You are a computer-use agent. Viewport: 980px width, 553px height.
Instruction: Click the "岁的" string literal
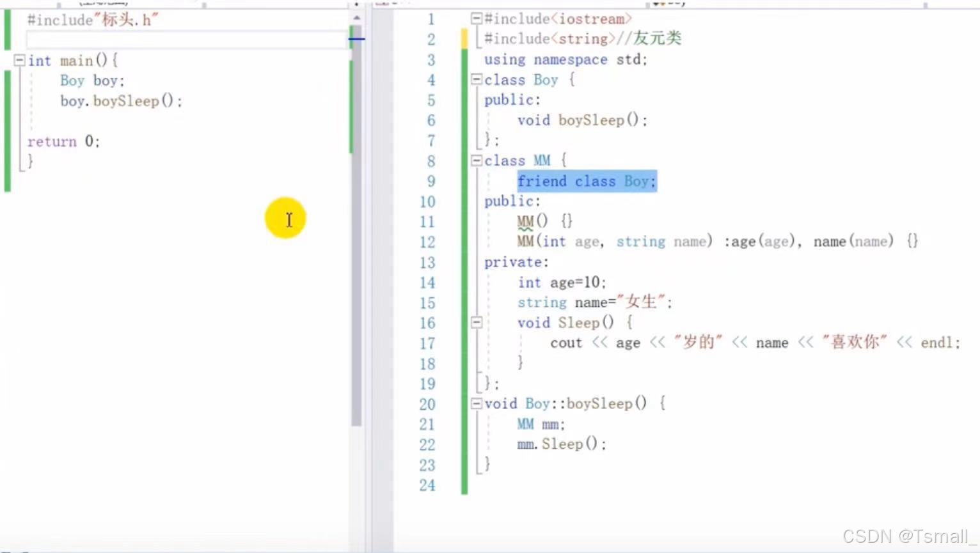(698, 343)
